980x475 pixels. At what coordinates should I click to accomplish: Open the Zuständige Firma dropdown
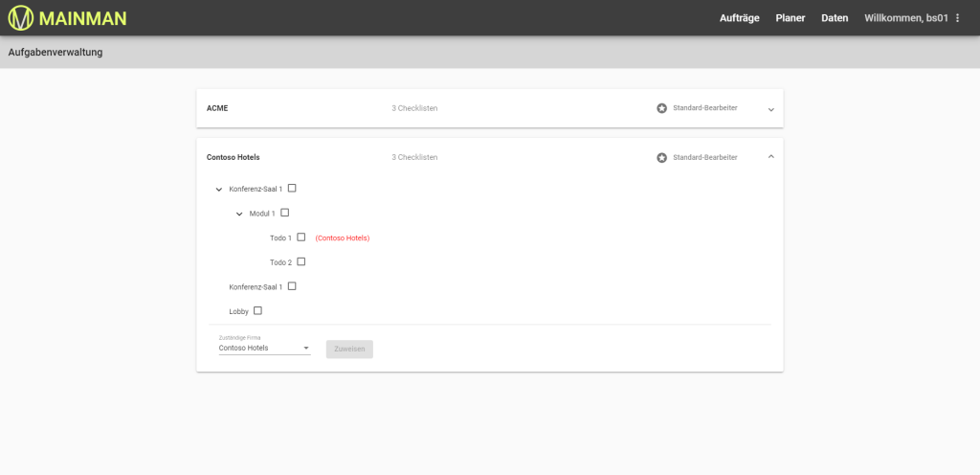(264, 348)
